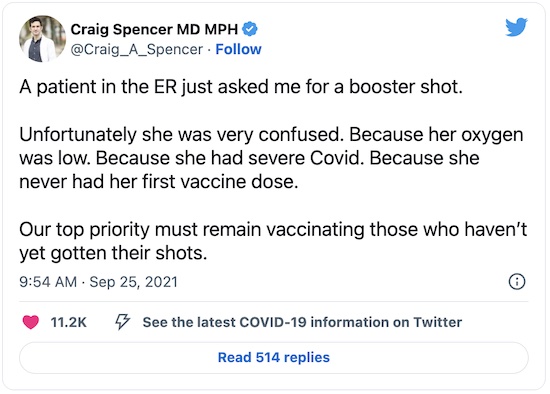This screenshot has width=550, height=394.
Task: Click the blue verified checkmark badge
Action: click(250, 29)
